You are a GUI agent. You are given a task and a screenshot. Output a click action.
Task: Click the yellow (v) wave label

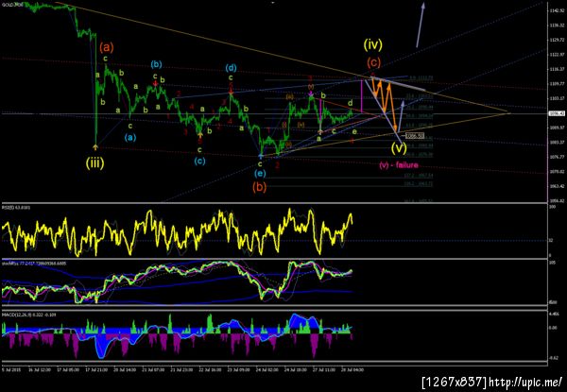coord(400,147)
